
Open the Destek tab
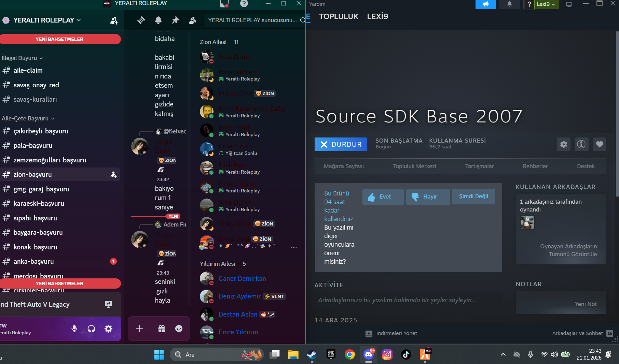point(586,166)
